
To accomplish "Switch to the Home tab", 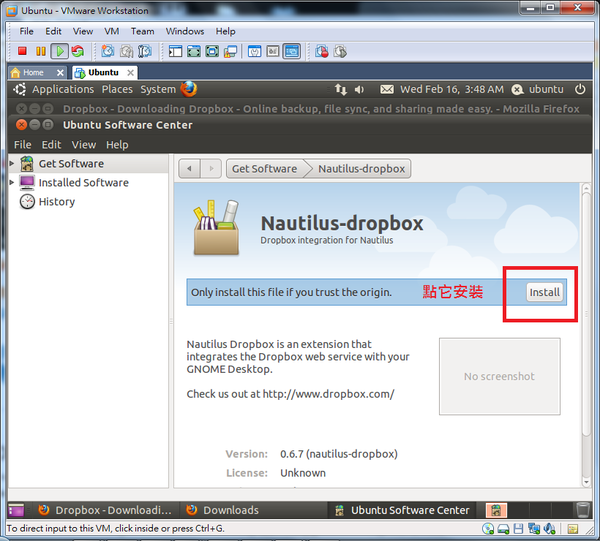I will click(33, 72).
